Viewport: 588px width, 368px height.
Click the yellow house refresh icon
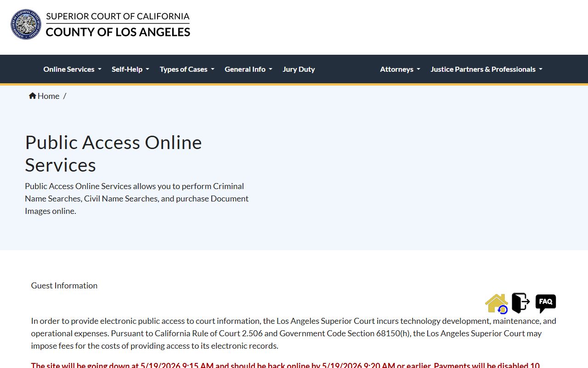pyautogui.click(x=497, y=304)
